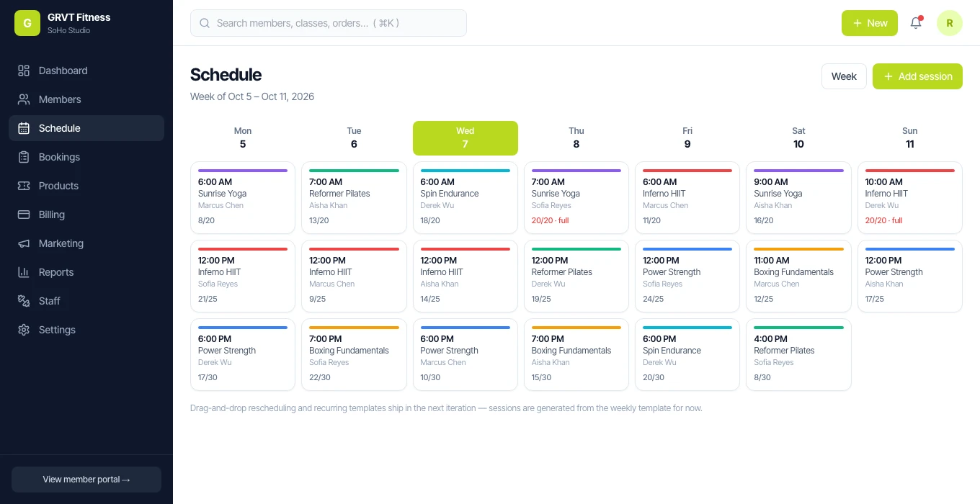This screenshot has width=980, height=504.
Task: Click Sunday's 20/20 · full capacity text
Action: click(x=884, y=220)
